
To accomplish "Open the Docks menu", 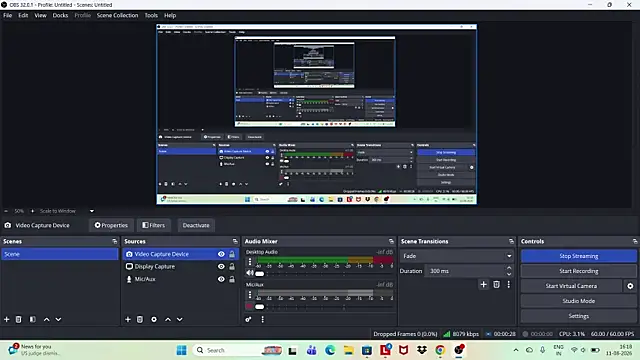I will [x=60, y=15].
